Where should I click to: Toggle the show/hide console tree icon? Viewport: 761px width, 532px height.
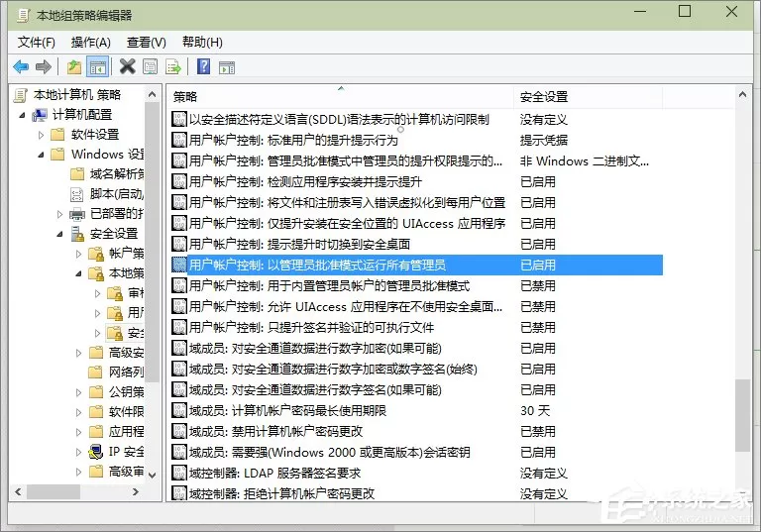[x=97, y=67]
